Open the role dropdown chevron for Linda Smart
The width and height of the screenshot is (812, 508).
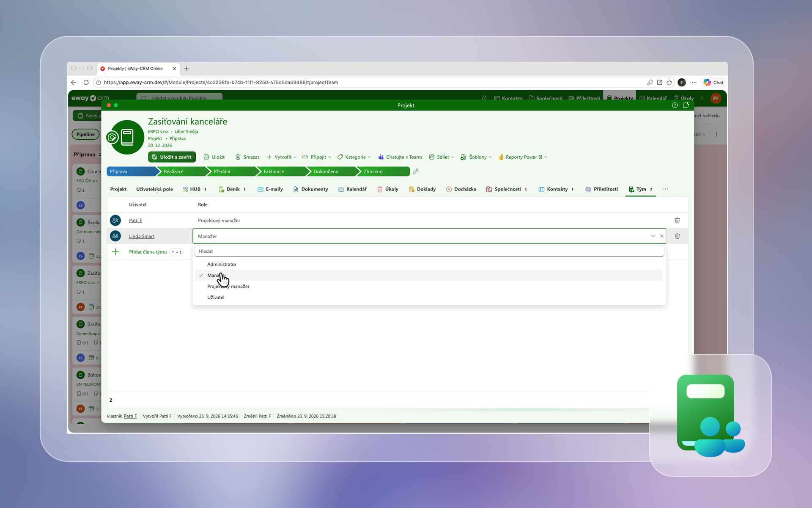pyautogui.click(x=653, y=236)
